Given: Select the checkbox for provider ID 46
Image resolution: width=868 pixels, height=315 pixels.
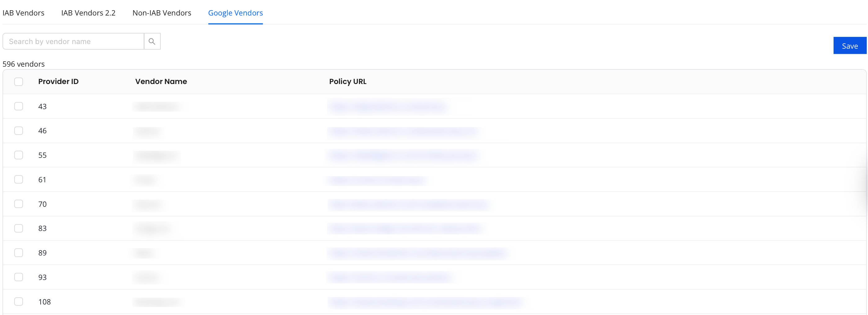Looking at the screenshot, I should pos(19,131).
